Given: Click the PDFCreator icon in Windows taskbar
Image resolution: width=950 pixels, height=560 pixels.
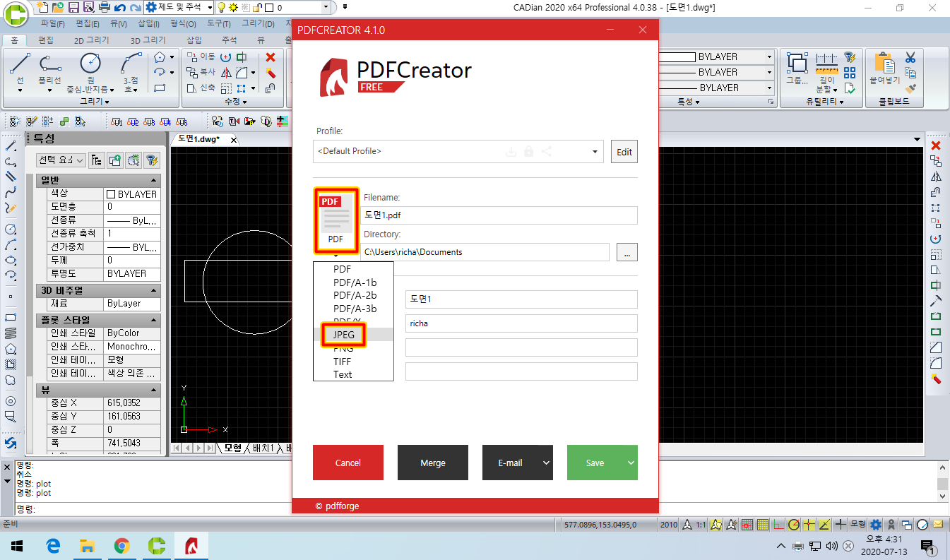Looking at the screenshot, I should 191,545.
